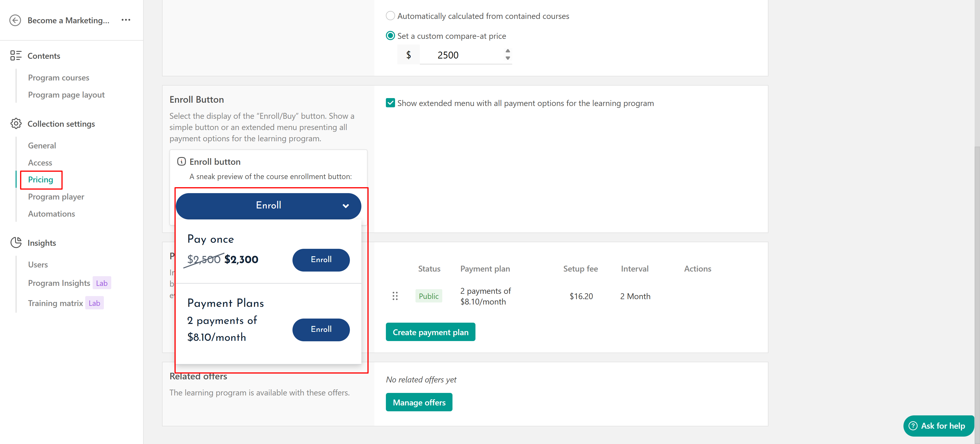The image size is (980, 444).
Task: Click the Collection settings gear icon
Action: (16, 123)
